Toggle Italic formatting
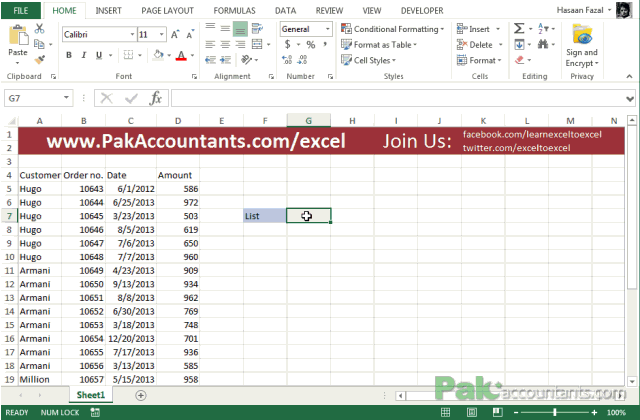 (x=84, y=55)
